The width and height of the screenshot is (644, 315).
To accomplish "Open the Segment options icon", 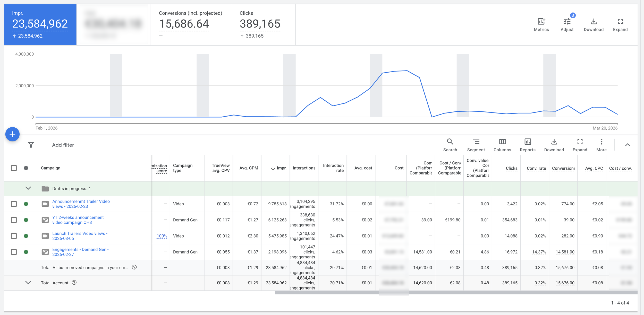I will [476, 142].
